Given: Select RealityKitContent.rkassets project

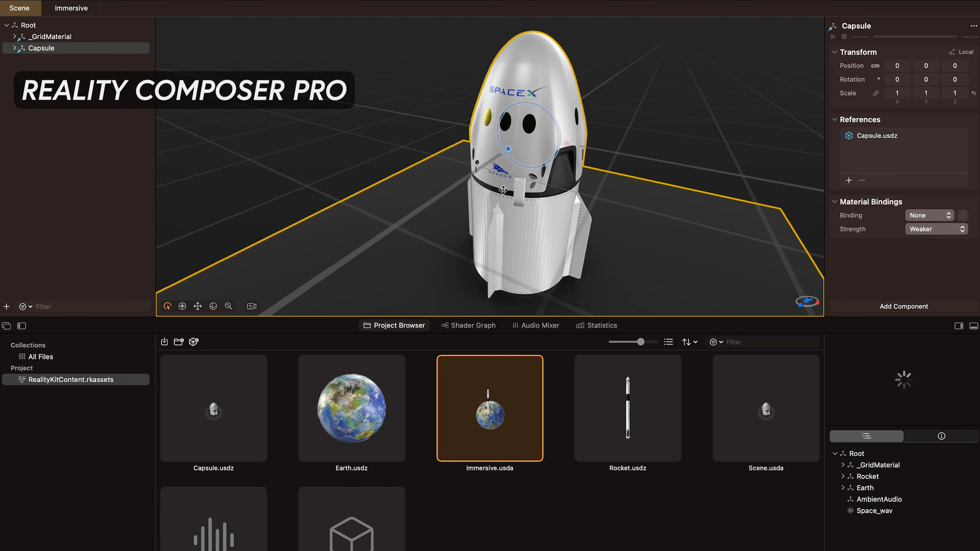Looking at the screenshot, I should (x=76, y=379).
